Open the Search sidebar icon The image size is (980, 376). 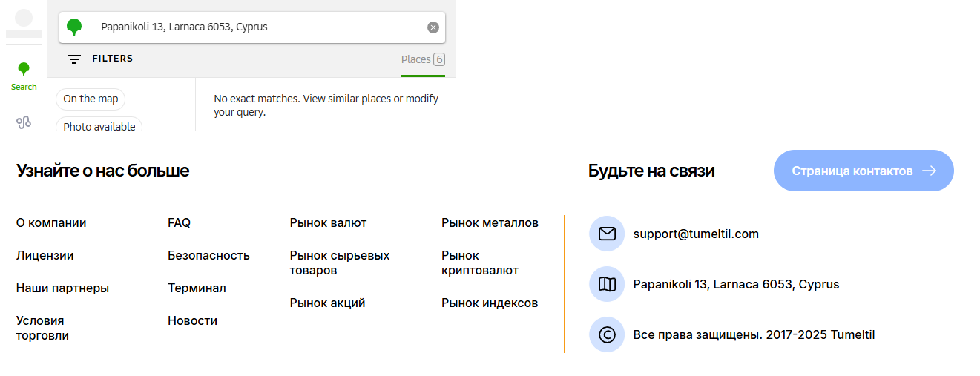click(24, 77)
